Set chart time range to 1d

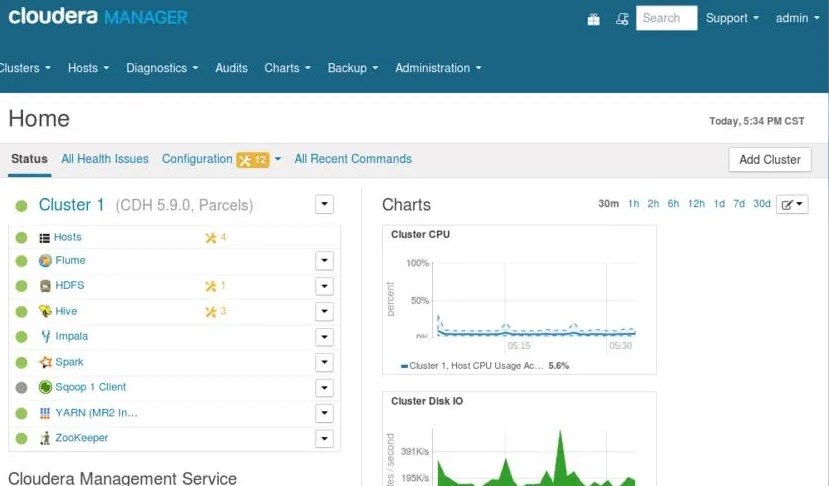coord(719,204)
